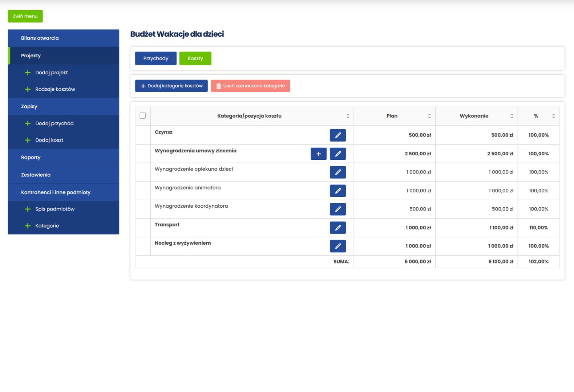The height and width of the screenshot is (392, 574).
Task: Edit the Transport cost category
Action: coord(337,228)
